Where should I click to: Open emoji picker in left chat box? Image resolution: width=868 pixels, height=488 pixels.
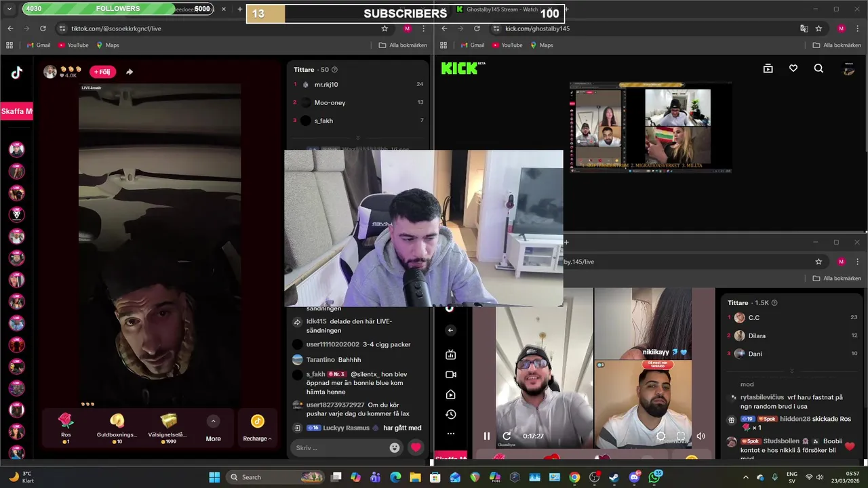[x=395, y=447]
